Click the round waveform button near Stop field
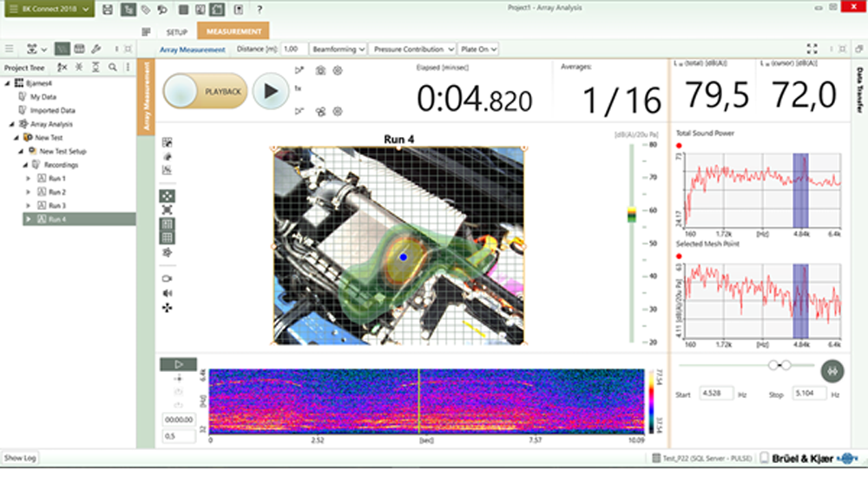The height and width of the screenshot is (496, 868). [x=832, y=370]
